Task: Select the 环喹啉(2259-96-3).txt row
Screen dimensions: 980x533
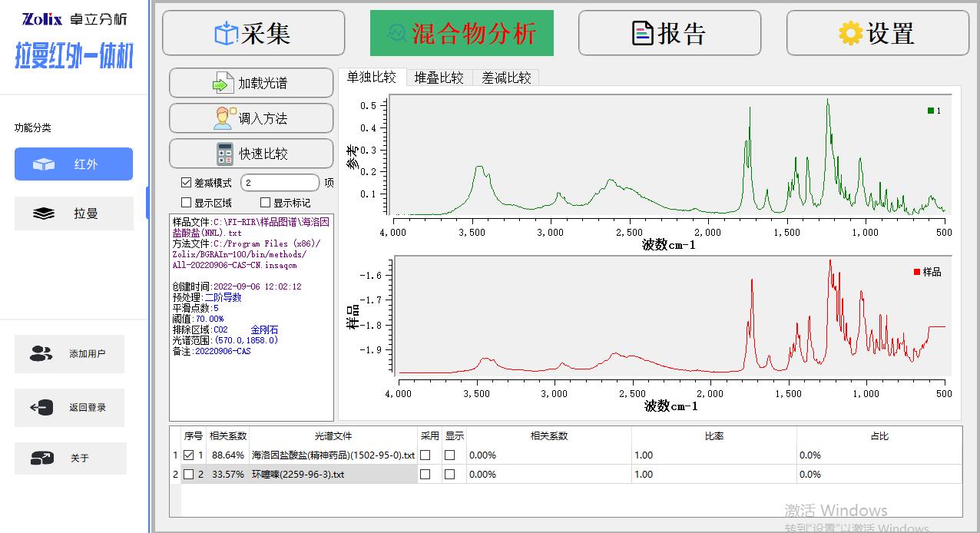Action: 298,475
